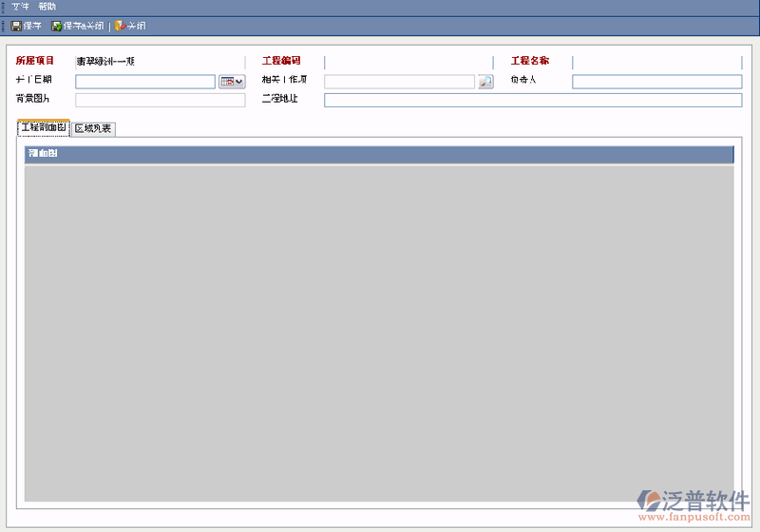760x532 pixels.
Task: Click the 背景图片 input field
Action: (161, 100)
